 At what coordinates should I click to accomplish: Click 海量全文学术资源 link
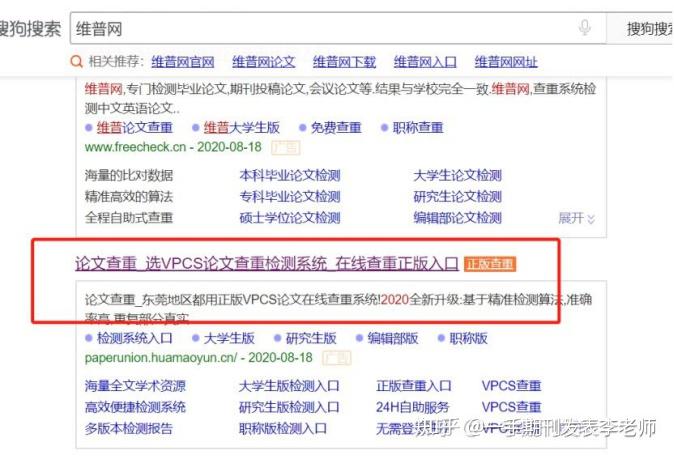pos(135,386)
